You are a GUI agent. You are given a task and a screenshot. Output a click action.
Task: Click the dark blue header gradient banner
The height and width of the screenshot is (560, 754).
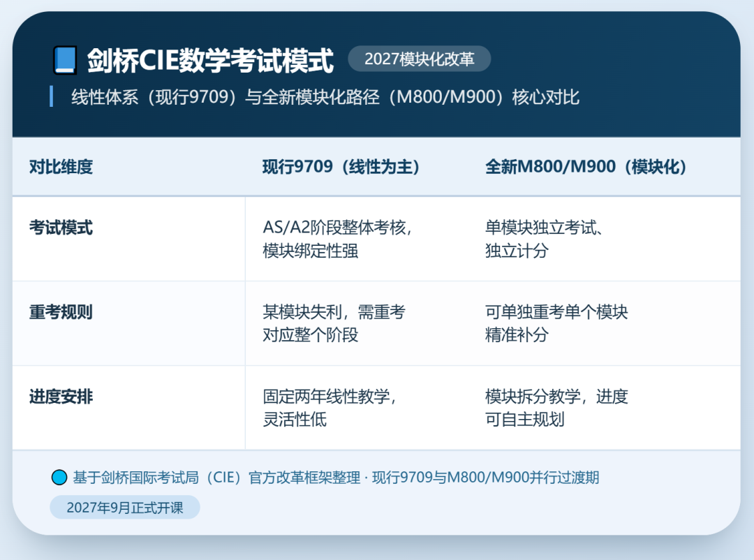pyautogui.click(x=377, y=77)
